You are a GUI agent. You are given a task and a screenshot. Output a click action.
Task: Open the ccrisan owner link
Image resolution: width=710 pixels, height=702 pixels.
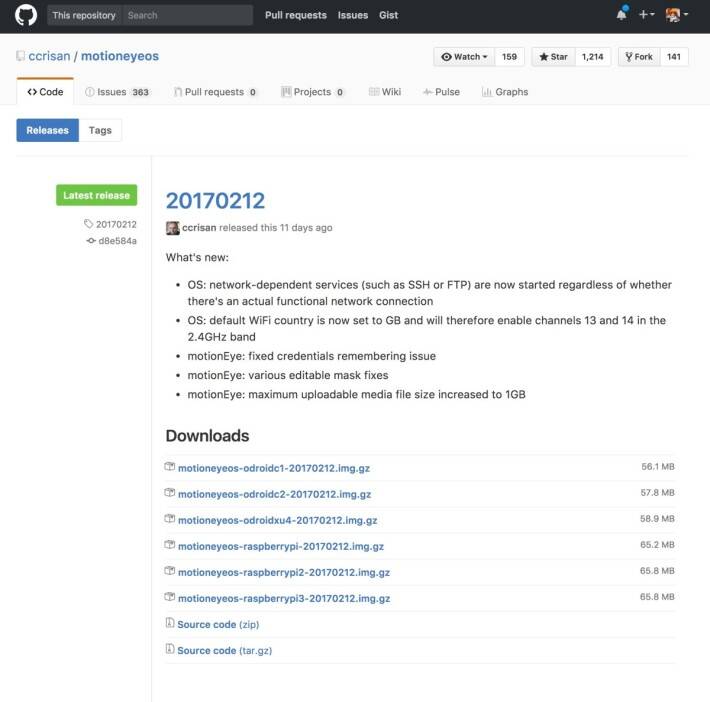tap(49, 56)
